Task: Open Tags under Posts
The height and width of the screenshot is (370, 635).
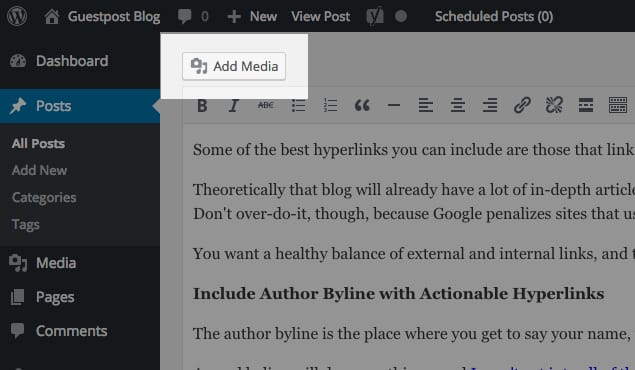Action: [26, 225]
